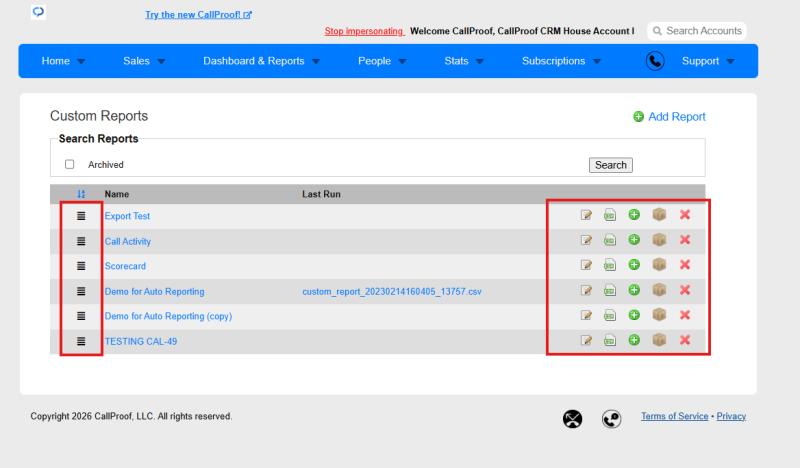Expand the Sales menu

pyautogui.click(x=144, y=61)
